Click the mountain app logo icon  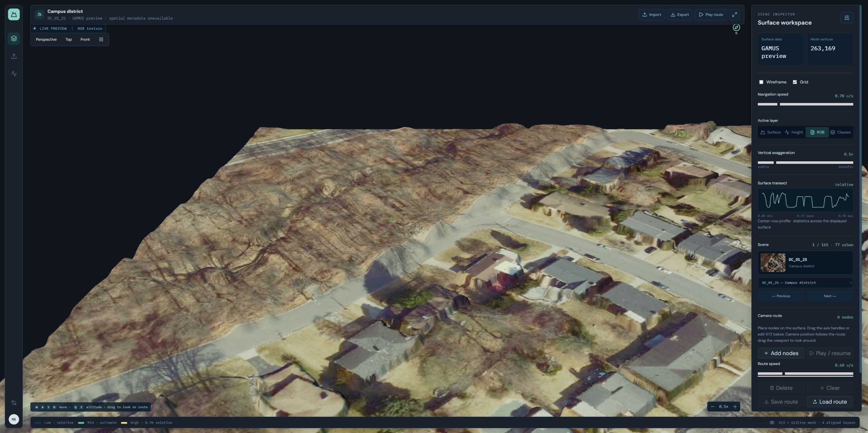(14, 14)
